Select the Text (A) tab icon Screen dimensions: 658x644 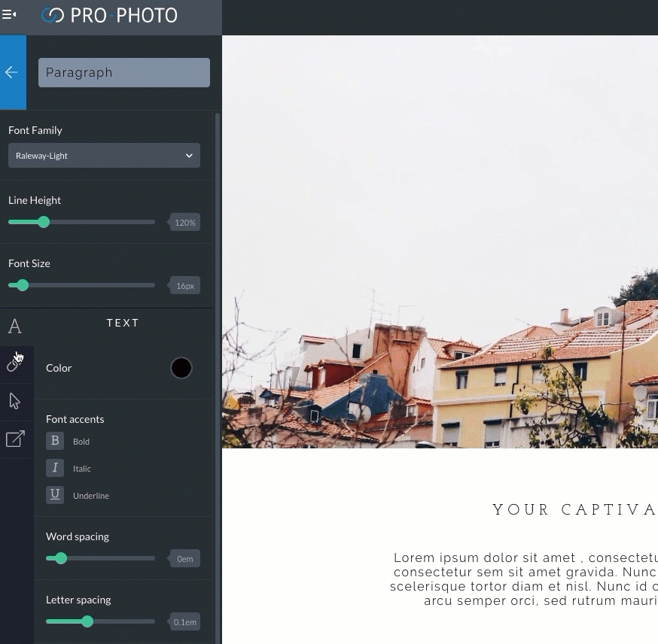pos(15,327)
